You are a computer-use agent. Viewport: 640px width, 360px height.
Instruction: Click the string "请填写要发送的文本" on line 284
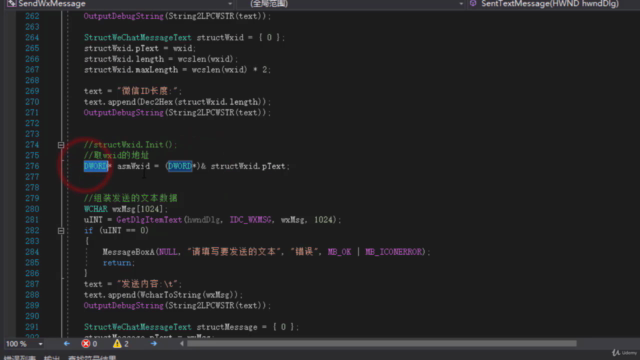click(x=234, y=252)
